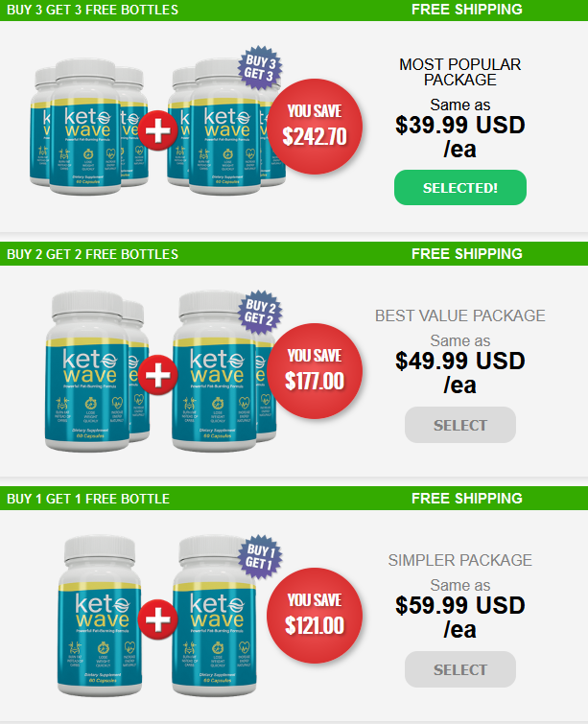The height and width of the screenshot is (724, 588).
Task: Click the Buy 1 Get 1 starburst badge
Action: point(260,556)
